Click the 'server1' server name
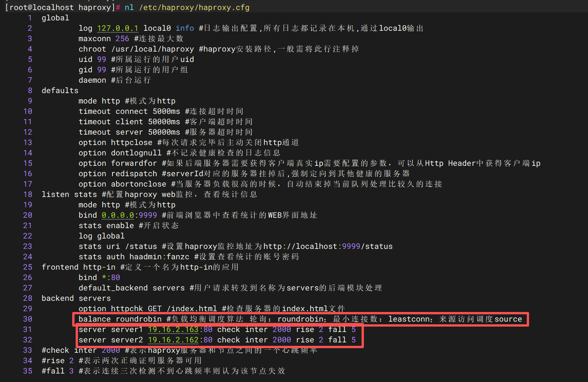 [x=127, y=329]
